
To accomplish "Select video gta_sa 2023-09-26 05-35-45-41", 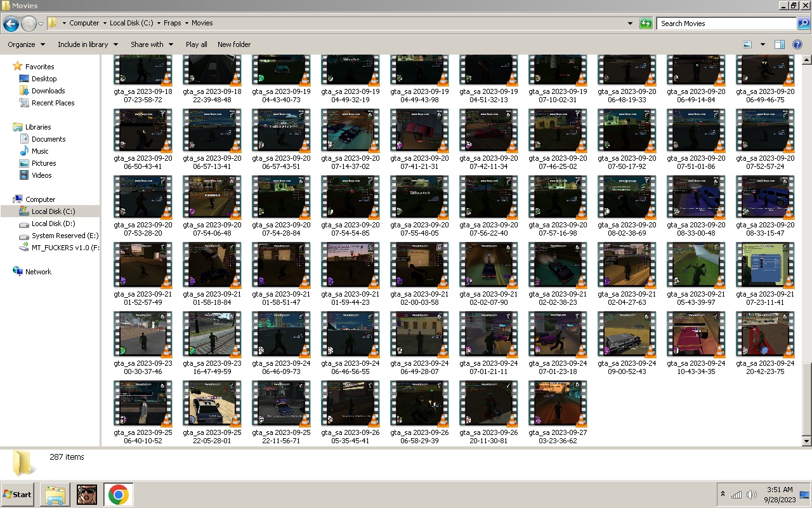I will click(350, 413).
